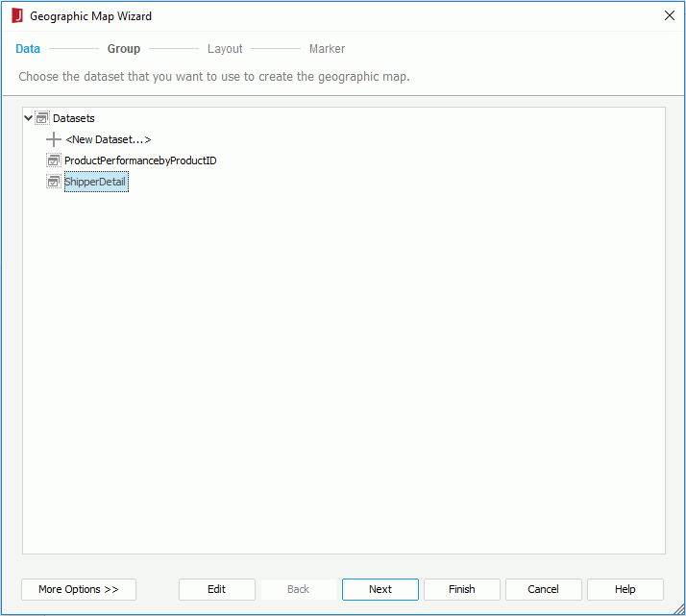
Task: Click the Datasets root folder icon
Action: coord(42,118)
